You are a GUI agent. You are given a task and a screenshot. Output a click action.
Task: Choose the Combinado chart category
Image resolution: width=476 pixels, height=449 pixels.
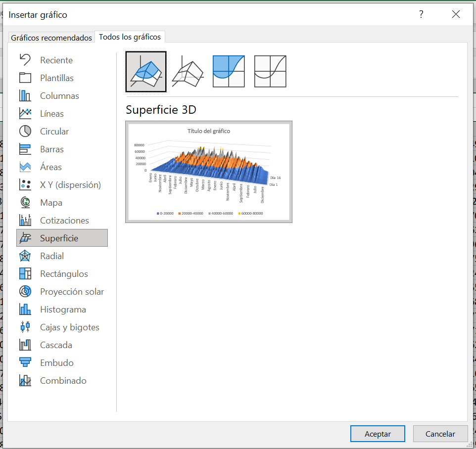pyautogui.click(x=62, y=380)
